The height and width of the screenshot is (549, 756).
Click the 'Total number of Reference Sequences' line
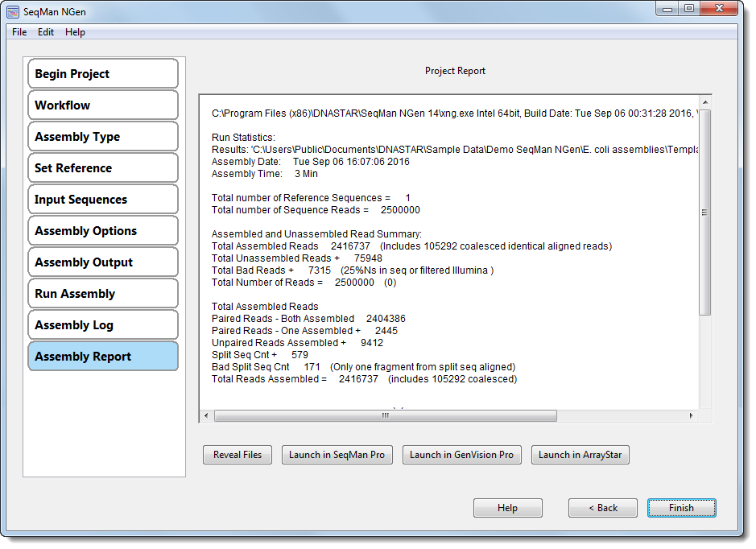(x=311, y=197)
